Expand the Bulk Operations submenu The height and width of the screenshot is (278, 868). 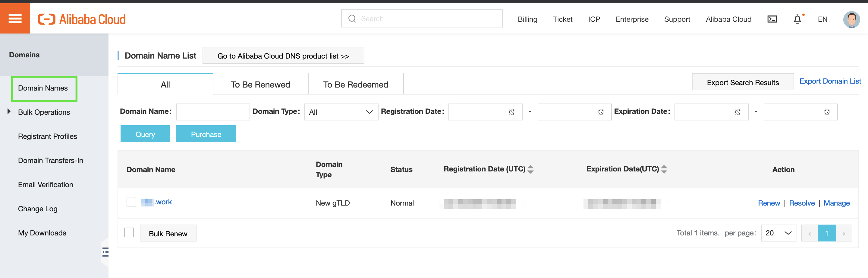[x=9, y=112]
